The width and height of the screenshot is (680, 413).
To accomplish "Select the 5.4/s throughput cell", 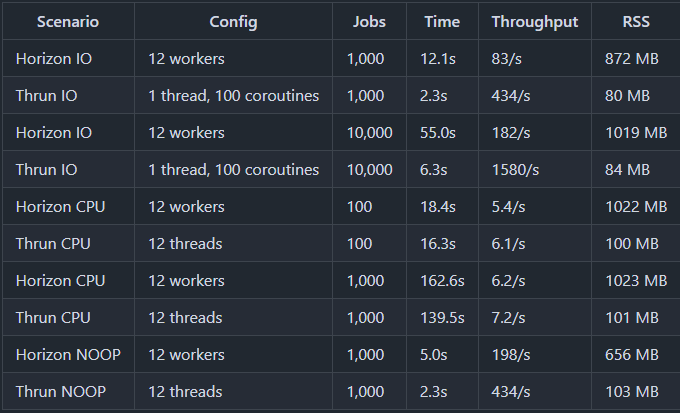I will (x=508, y=206).
